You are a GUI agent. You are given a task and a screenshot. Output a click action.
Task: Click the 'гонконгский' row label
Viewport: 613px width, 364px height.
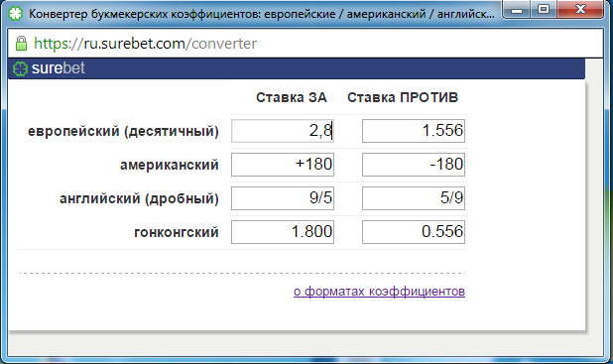pyautogui.click(x=177, y=232)
